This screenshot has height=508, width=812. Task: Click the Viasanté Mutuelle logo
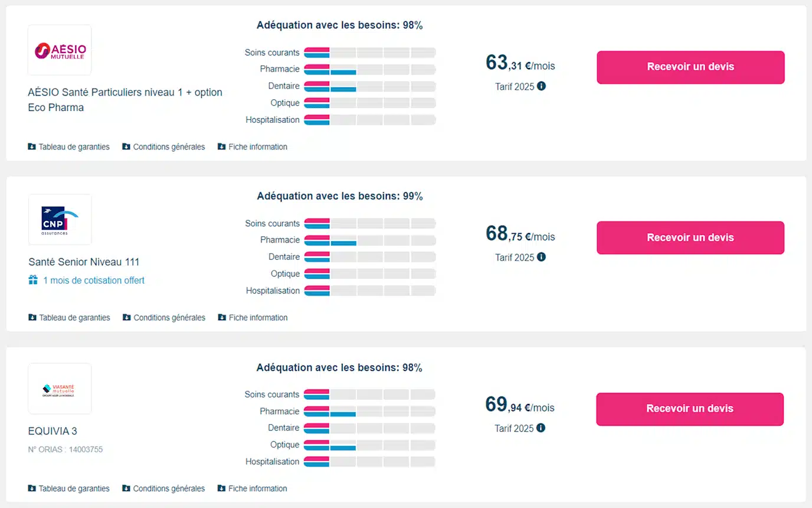(60, 389)
